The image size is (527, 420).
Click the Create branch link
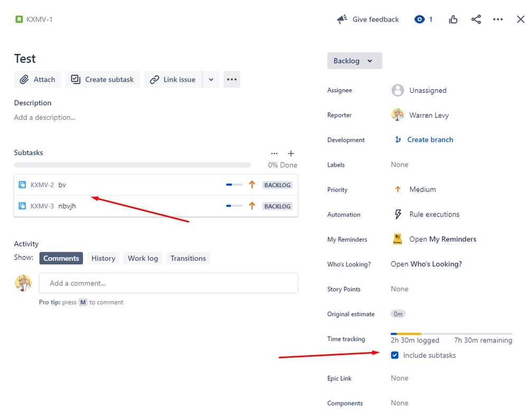point(430,140)
